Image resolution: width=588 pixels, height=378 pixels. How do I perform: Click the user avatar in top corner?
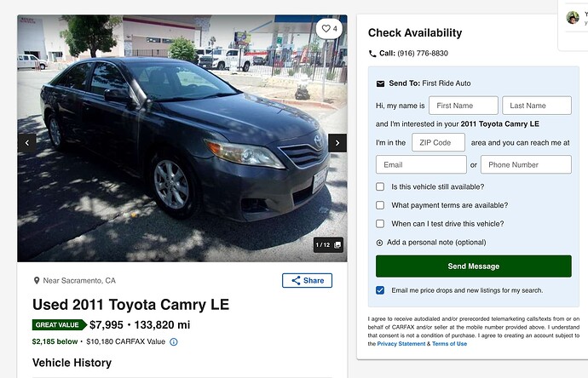point(573,17)
